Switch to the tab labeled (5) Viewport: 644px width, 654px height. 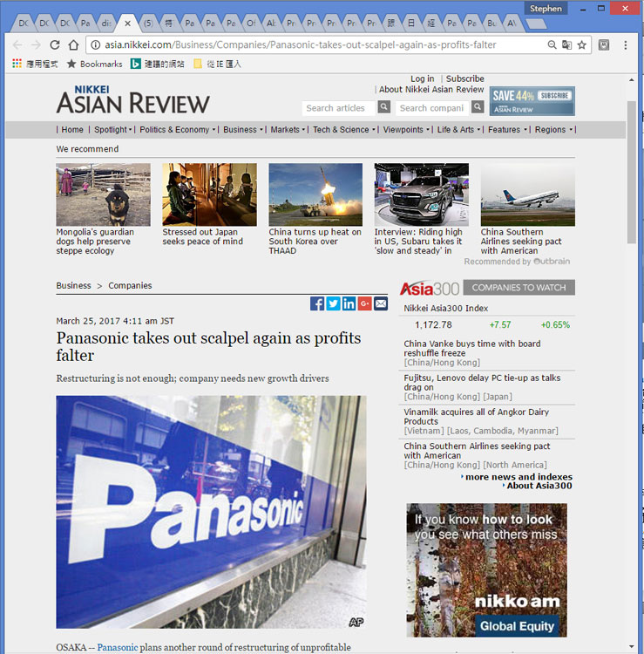148,24
